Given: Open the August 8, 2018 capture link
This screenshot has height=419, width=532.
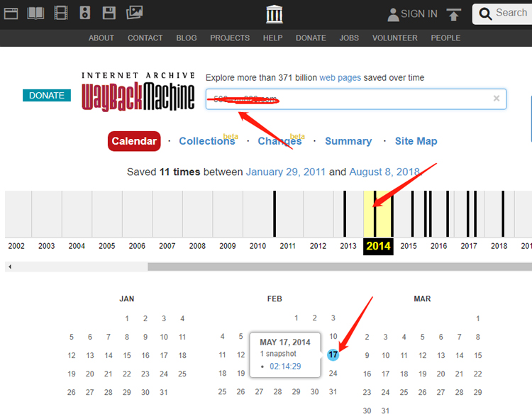Looking at the screenshot, I should click(384, 172).
